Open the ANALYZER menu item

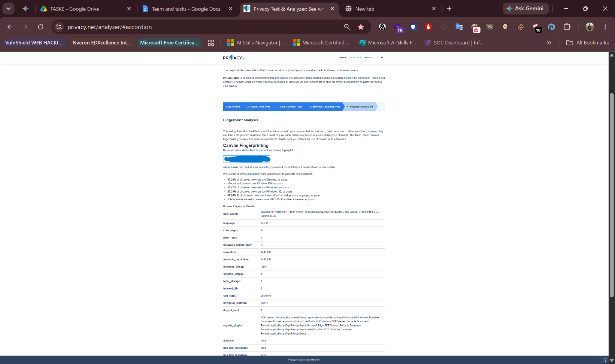(355, 58)
